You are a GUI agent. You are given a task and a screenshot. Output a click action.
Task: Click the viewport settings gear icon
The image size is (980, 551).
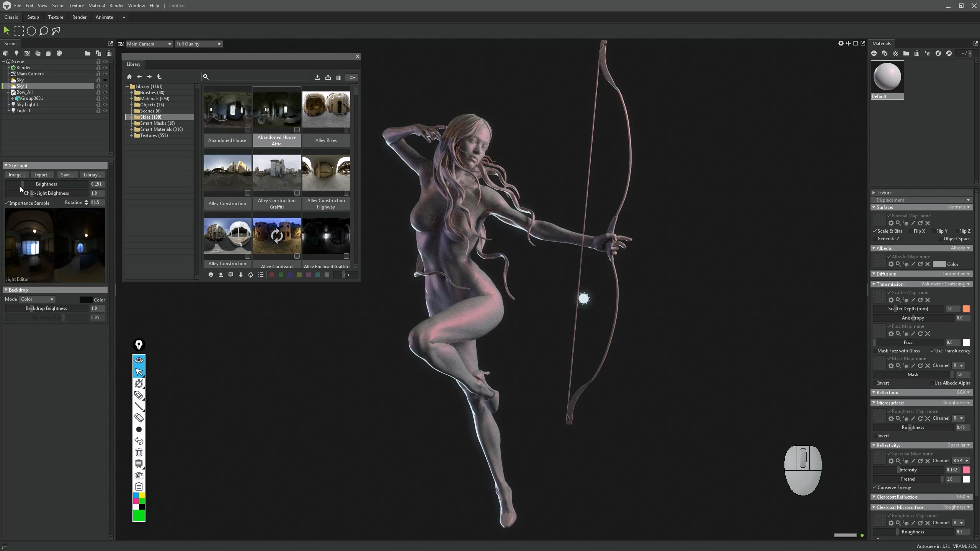[x=841, y=44]
